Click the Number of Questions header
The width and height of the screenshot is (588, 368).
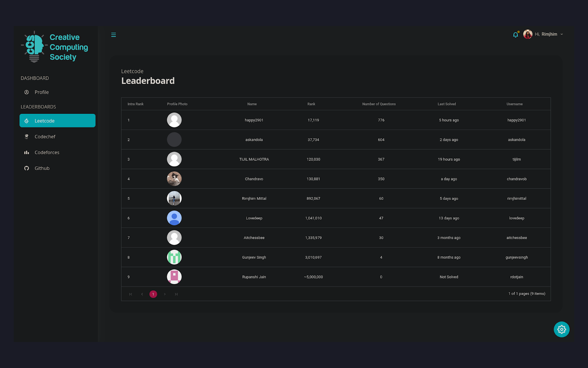pyautogui.click(x=379, y=104)
